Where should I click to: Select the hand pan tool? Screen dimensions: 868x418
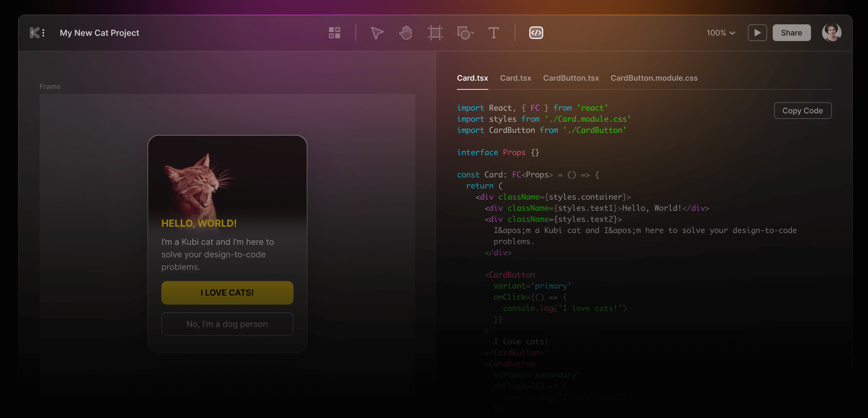[405, 33]
